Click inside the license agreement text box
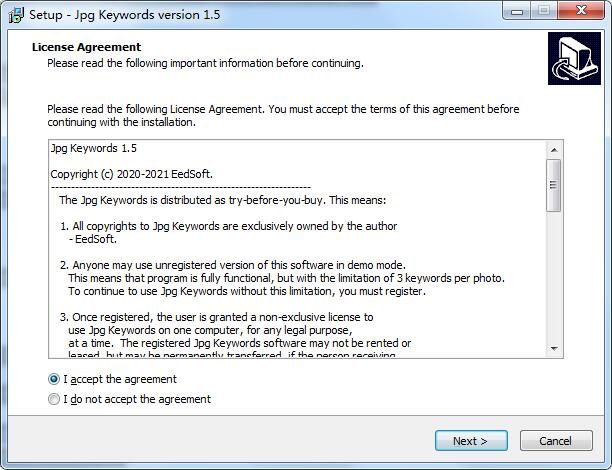This screenshot has width=612, height=470. 297,249
